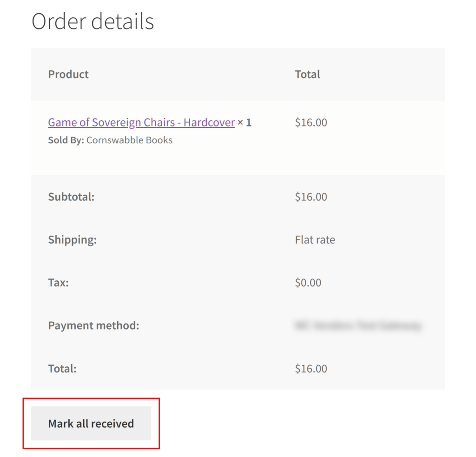Open the Game of Sovereign Chairs - Hardcover link
The width and height of the screenshot is (476, 457).
[x=141, y=123]
